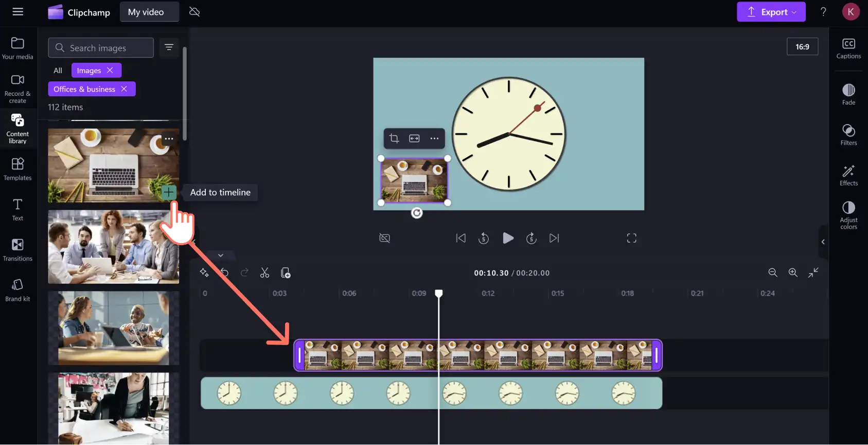Viewport: 868px width, 445px height.
Task: Select the Split scissors tool
Action: 264,272
